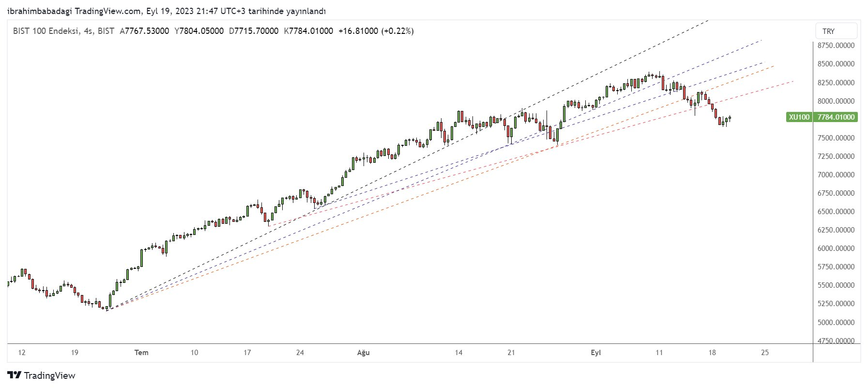Viewport: 868px width, 388px height.
Task: Click the 4s interval label
Action: (88, 31)
